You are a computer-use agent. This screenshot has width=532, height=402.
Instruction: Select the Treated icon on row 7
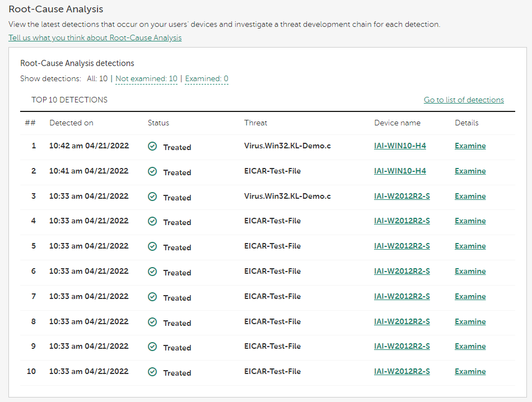[152, 296]
